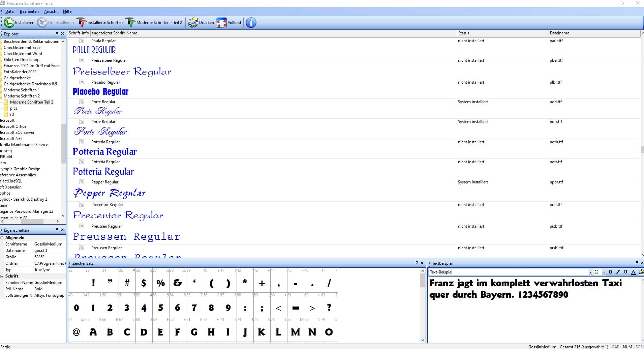Click the Moderne Schriften - Teil 2 toolbar icon
The height and width of the screenshot is (349, 644).
point(130,23)
